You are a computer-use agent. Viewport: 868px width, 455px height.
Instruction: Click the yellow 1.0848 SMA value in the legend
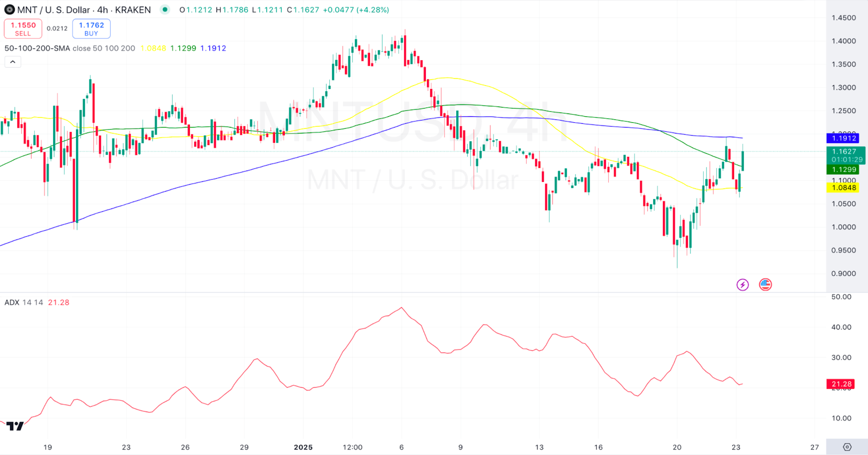point(153,48)
